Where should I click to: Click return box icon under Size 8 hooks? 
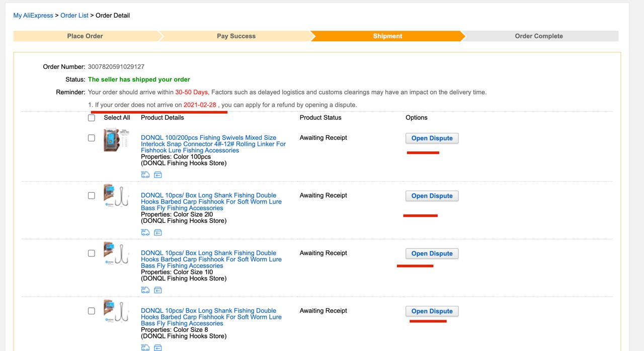click(158, 347)
